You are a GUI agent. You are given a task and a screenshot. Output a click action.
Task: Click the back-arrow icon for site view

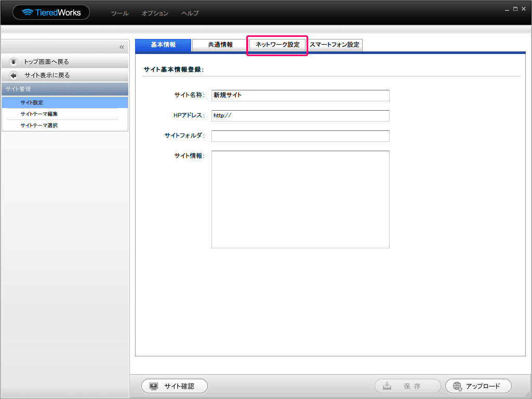14,75
